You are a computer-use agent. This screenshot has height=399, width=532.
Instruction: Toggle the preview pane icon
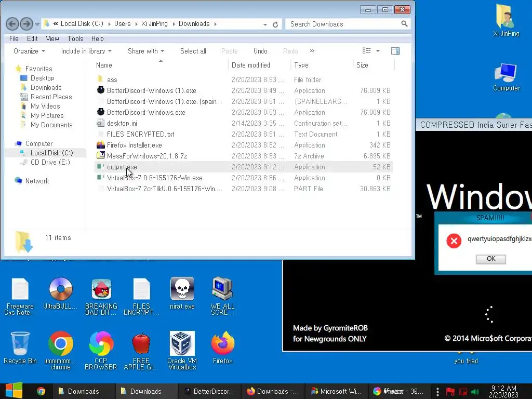[395, 51]
